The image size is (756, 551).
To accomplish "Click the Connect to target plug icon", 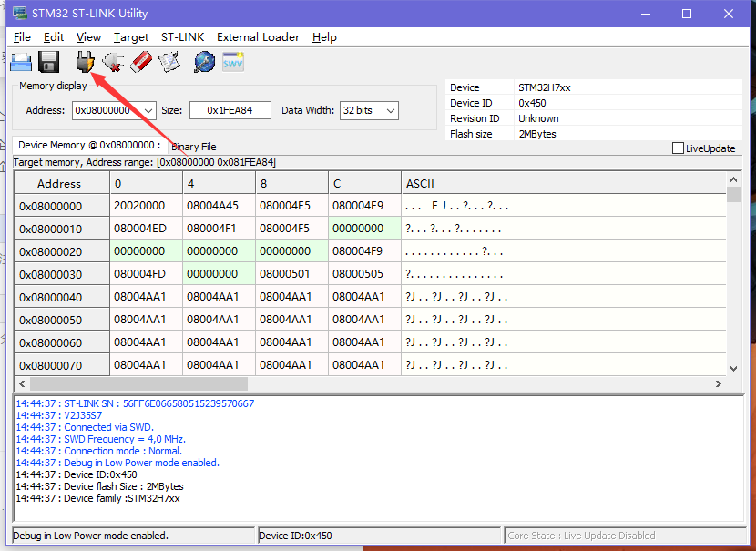I will [x=86, y=62].
